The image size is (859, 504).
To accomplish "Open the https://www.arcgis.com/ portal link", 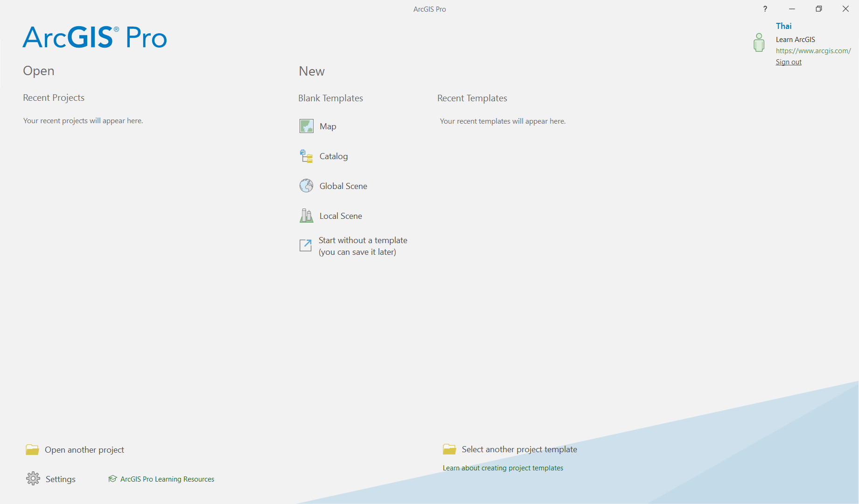I will pos(813,51).
